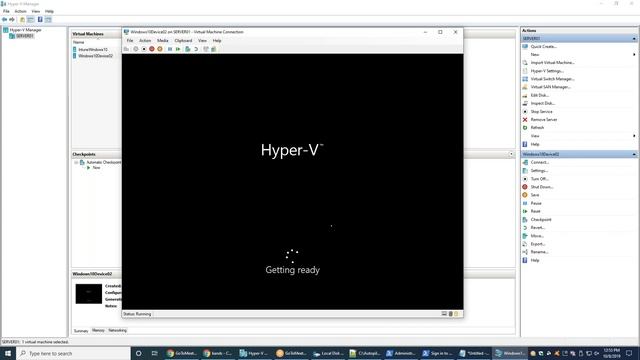Click Revert in Actions pane

point(538,228)
